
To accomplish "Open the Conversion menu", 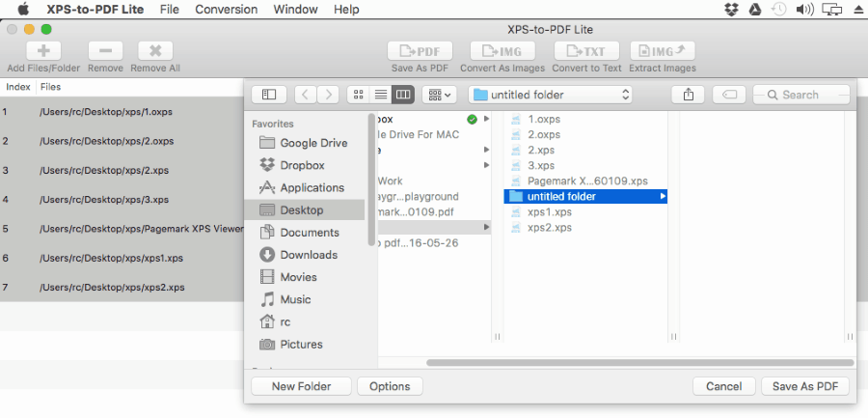I will point(226,10).
